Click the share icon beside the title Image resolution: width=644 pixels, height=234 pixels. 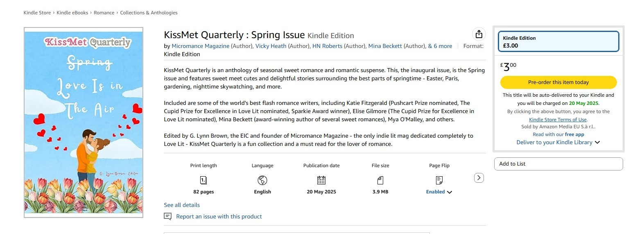coord(479,34)
